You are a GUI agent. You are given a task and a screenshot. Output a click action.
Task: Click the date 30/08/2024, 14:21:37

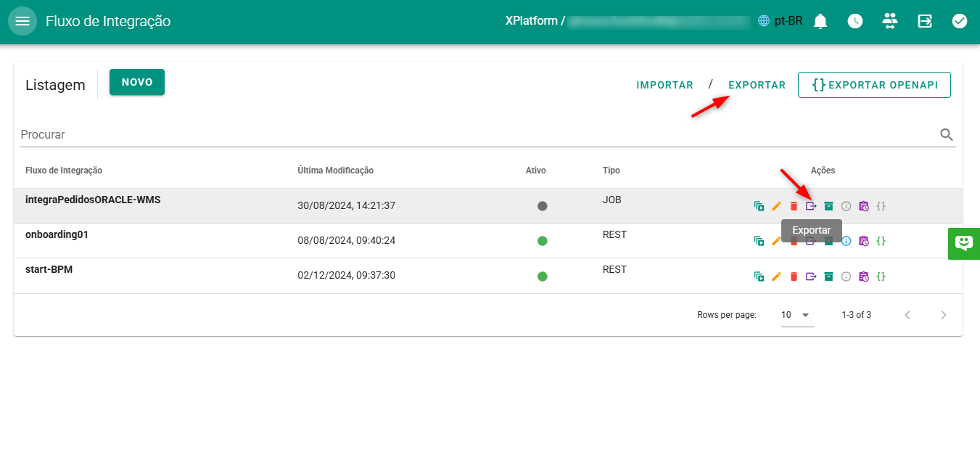(347, 205)
